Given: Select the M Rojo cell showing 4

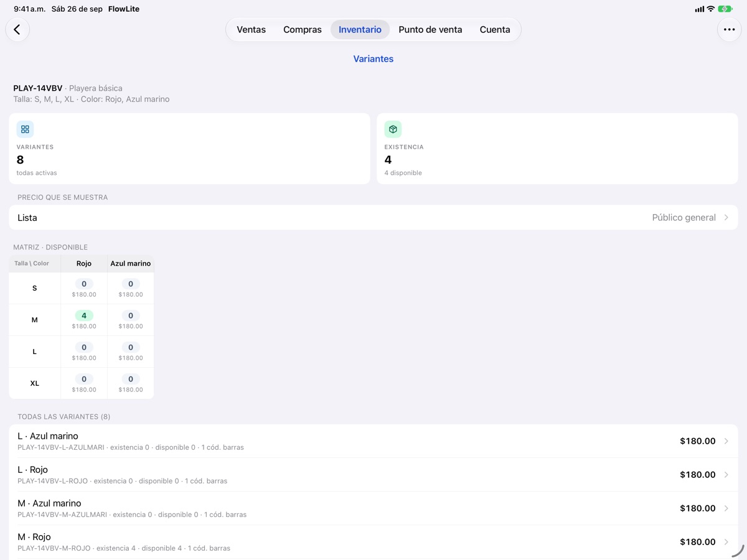Looking at the screenshot, I should click(84, 320).
